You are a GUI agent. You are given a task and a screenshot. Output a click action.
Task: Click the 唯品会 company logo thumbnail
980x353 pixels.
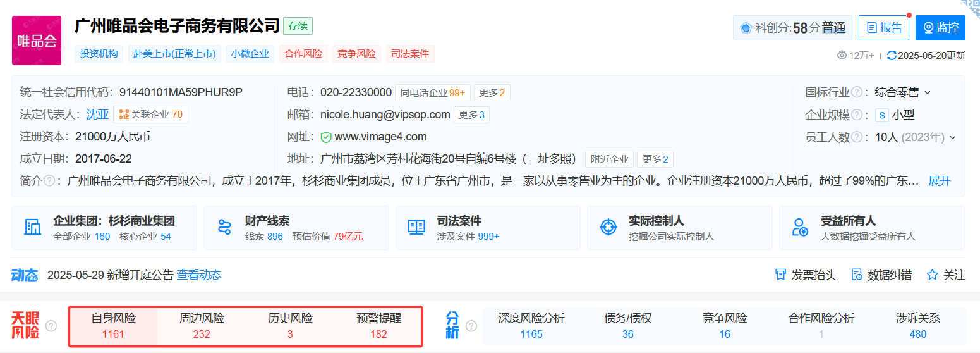point(37,40)
